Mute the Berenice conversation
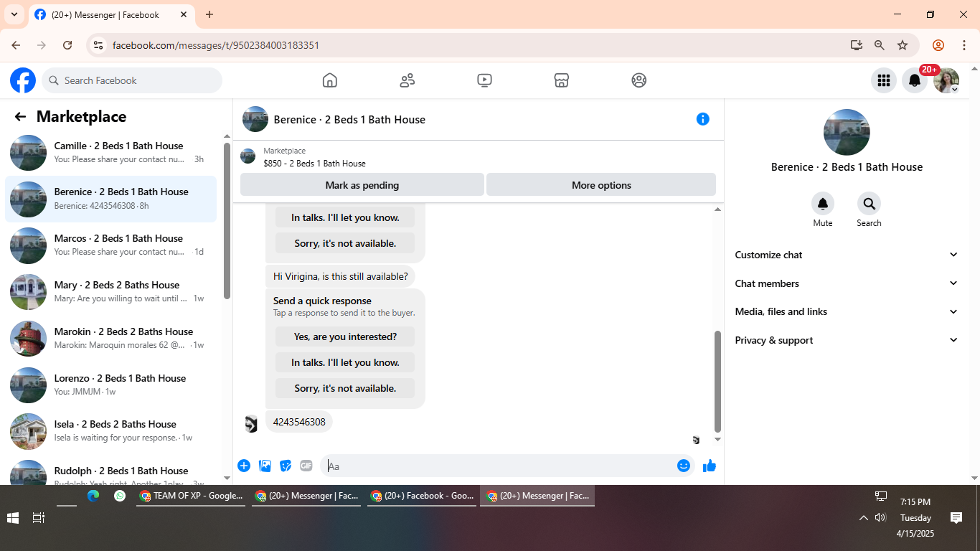 (823, 204)
